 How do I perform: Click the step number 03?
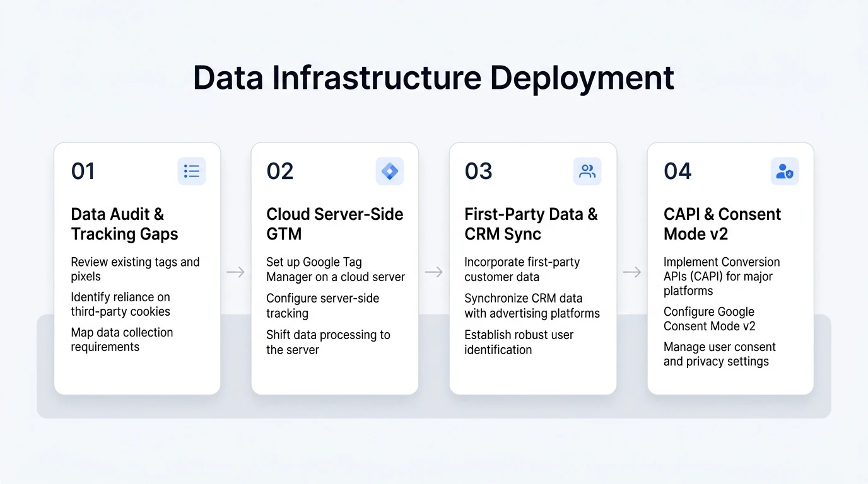pyautogui.click(x=478, y=171)
